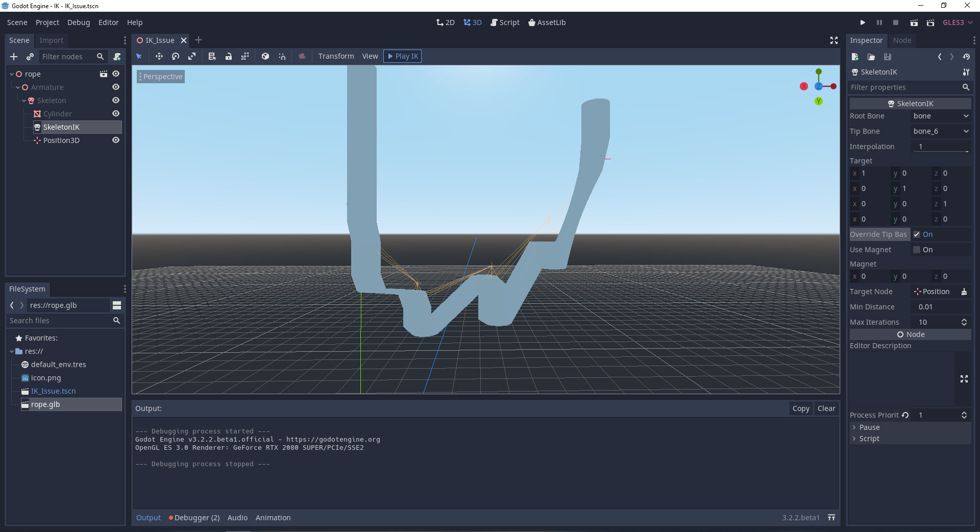The width and height of the screenshot is (980, 532).
Task: Click the open scene icon on rope
Action: click(104, 74)
